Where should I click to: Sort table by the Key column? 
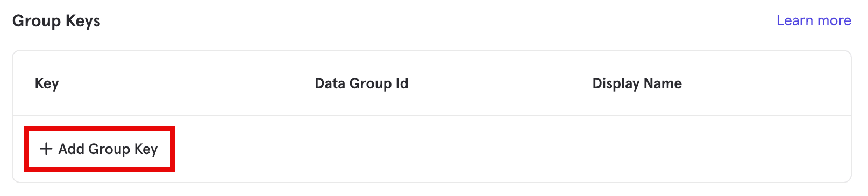47,83
